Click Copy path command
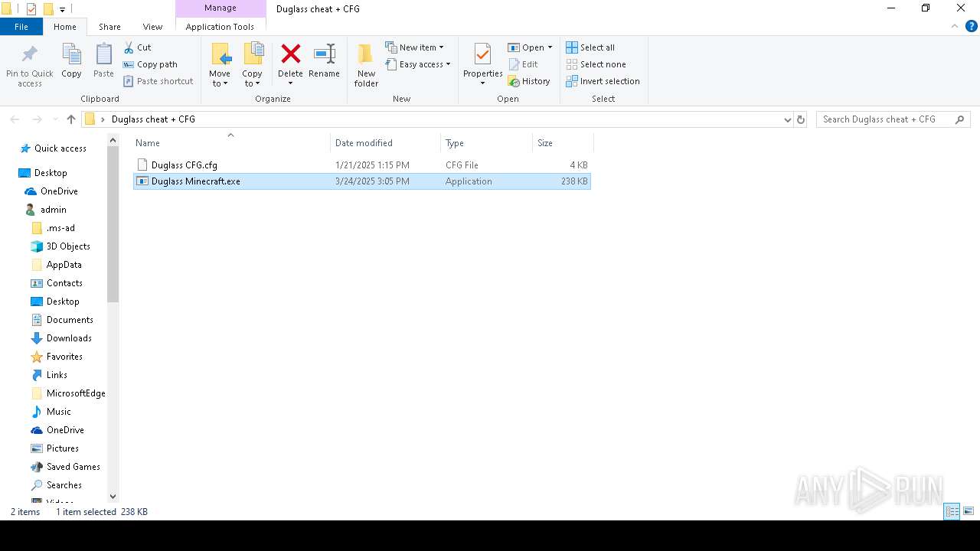980x551 pixels. click(150, 64)
